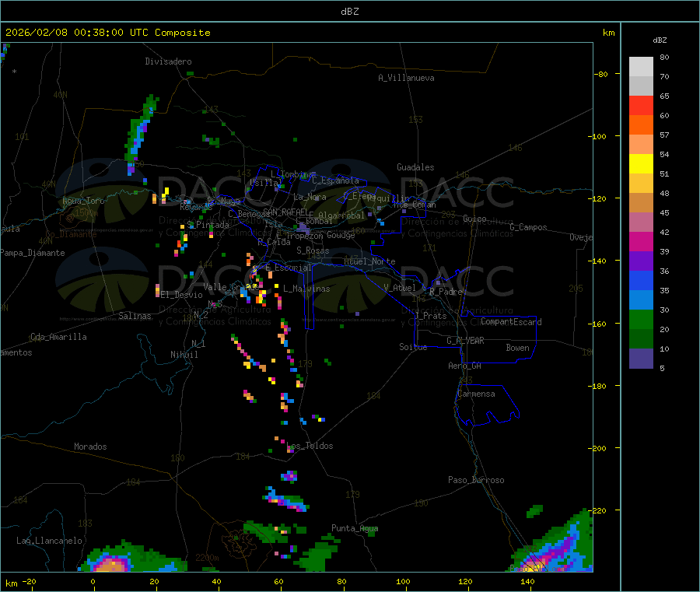
Task: Click the Divisadero map label
Action: (168, 61)
